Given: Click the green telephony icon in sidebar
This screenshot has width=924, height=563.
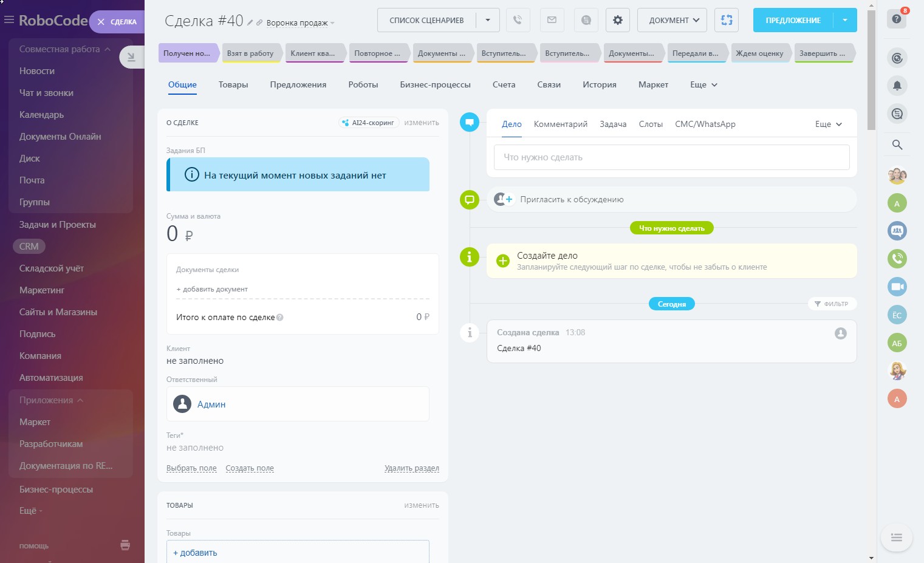Looking at the screenshot, I should pyautogui.click(x=897, y=259).
